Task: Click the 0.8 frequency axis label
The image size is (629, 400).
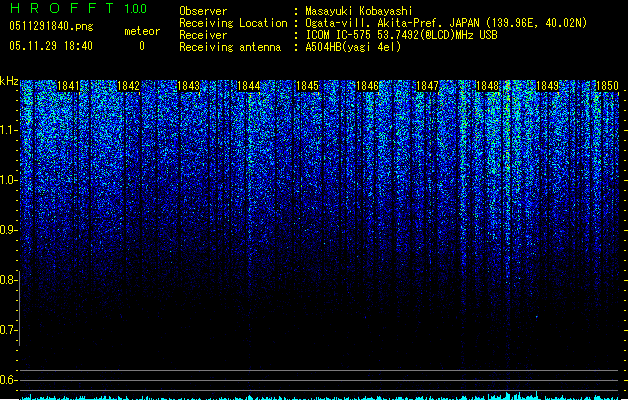Action: (x=8, y=280)
